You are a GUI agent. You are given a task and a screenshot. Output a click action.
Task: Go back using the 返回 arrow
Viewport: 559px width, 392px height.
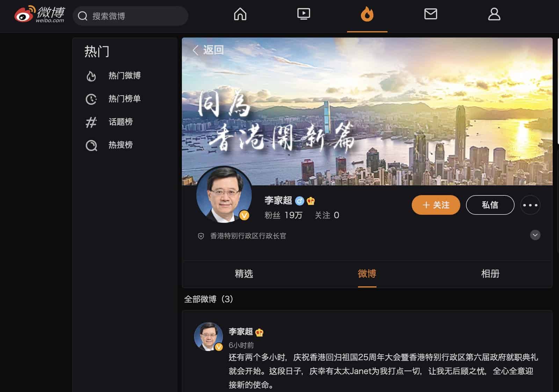(208, 50)
